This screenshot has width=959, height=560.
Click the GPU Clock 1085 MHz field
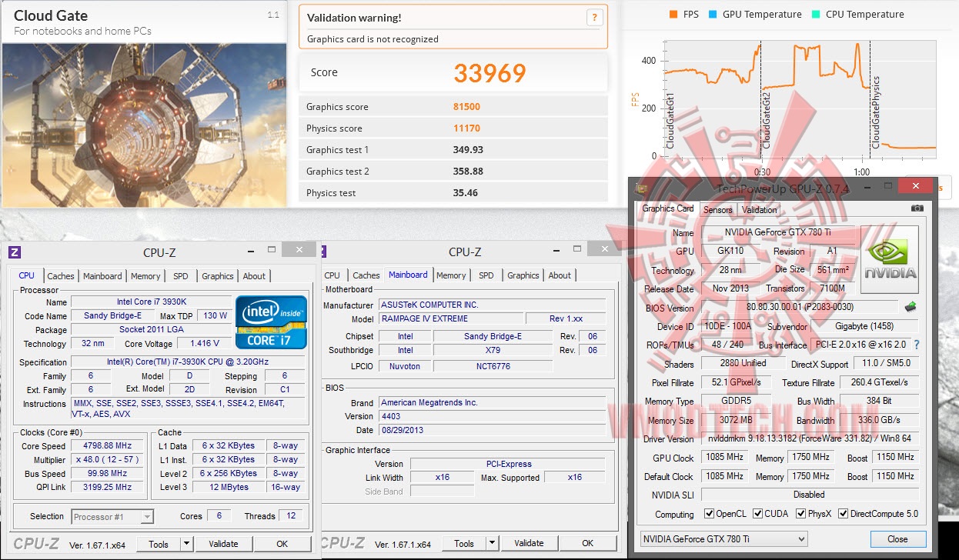click(724, 458)
